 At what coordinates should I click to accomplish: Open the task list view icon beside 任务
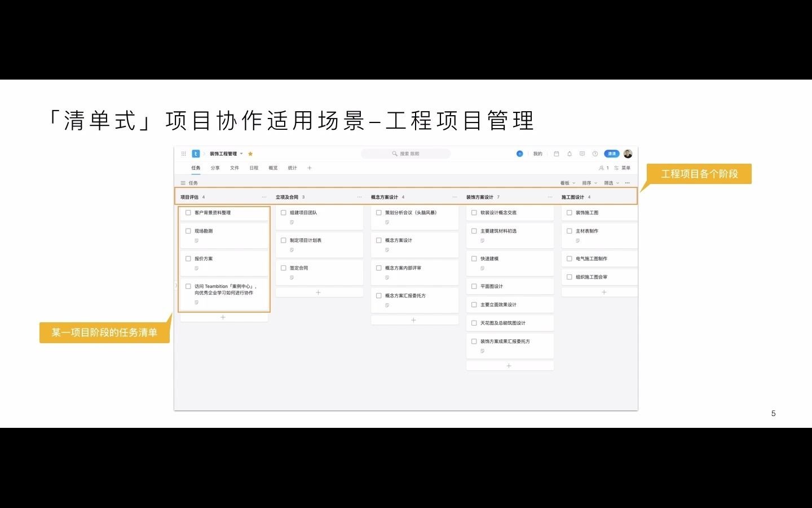183,183
